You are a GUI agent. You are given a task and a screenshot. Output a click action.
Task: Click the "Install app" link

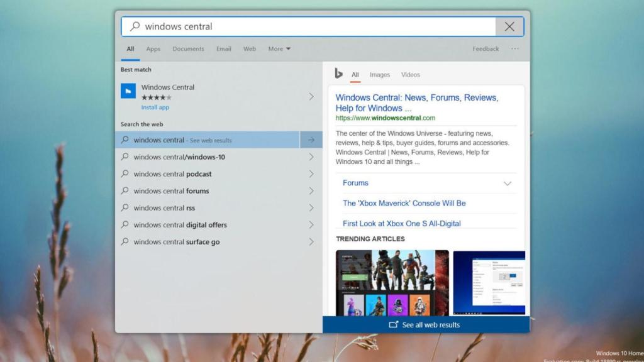pos(155,107)
